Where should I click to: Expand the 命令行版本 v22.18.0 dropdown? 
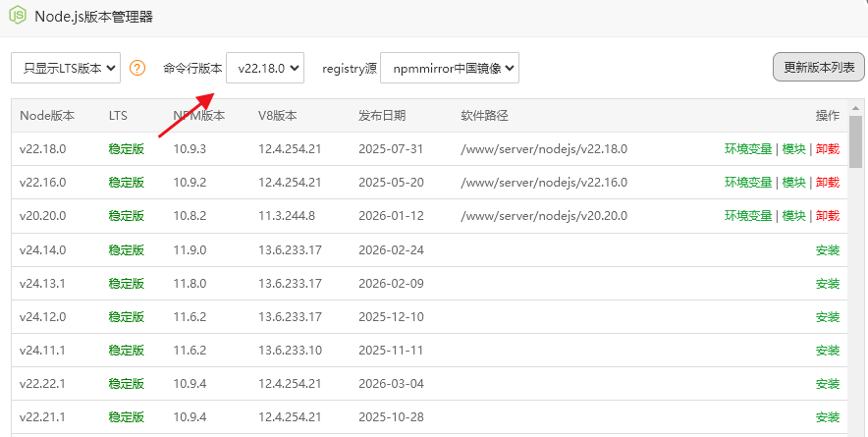[265, 68]
